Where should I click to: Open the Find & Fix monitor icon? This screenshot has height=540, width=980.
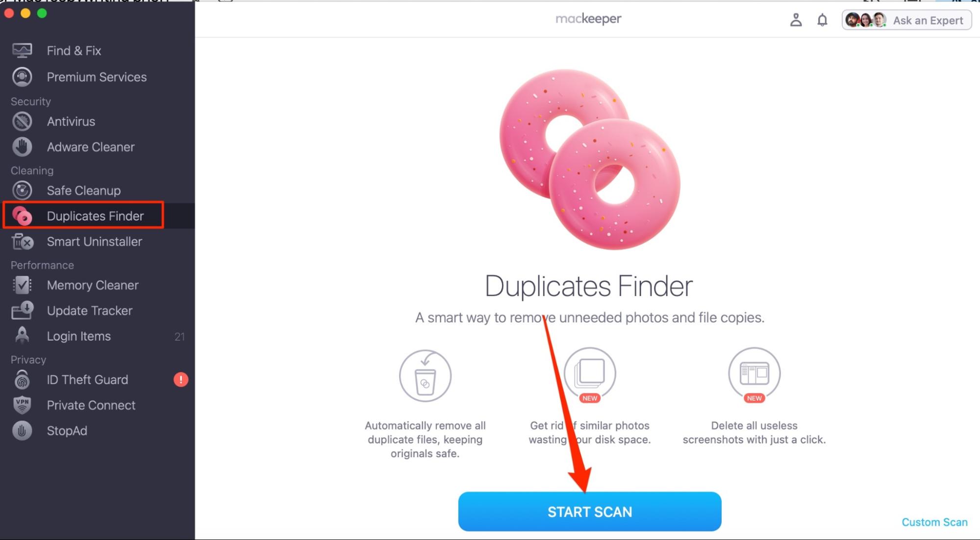click(22, 50)
